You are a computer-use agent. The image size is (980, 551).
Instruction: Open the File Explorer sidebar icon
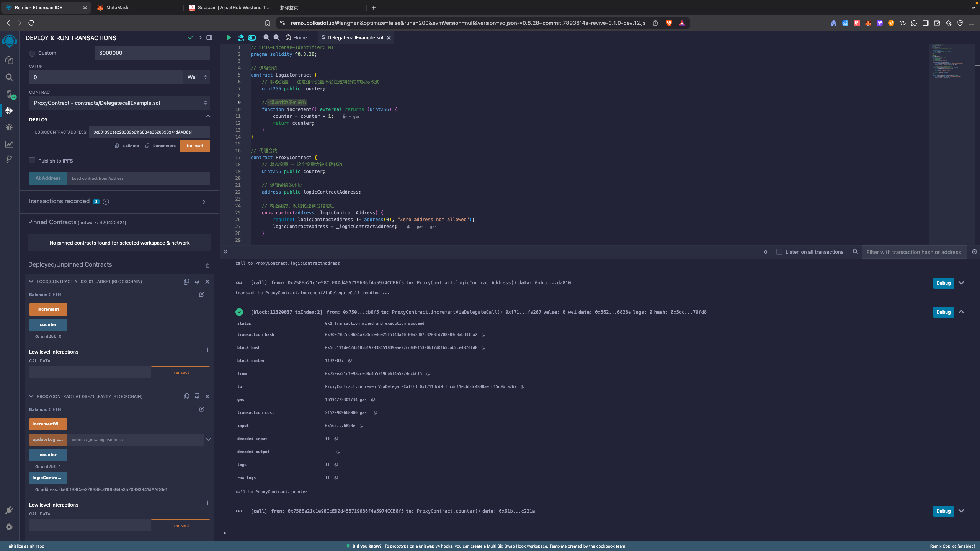click(x=9, y=60)
